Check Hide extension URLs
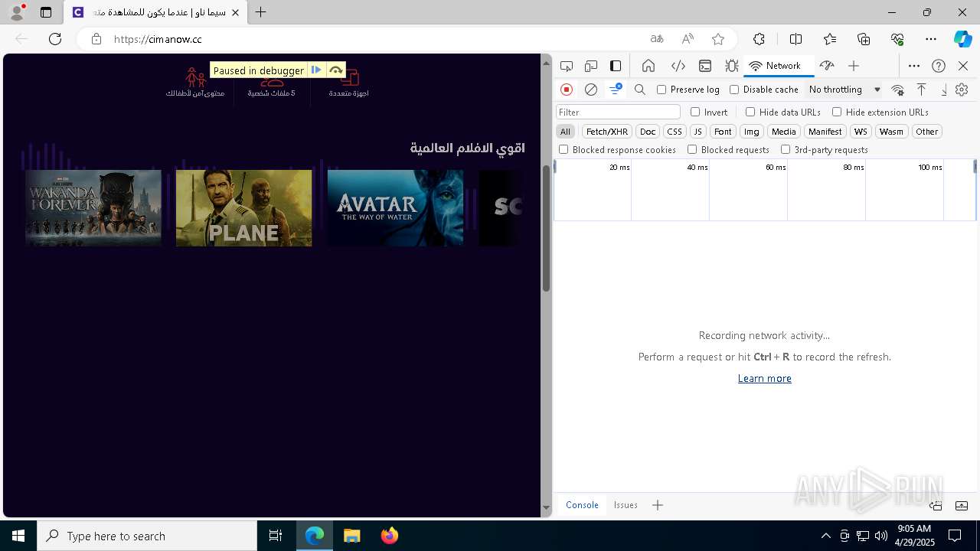The width and height of the screenshot is (980, 551). pyautogui.click(x=837, y=112)
